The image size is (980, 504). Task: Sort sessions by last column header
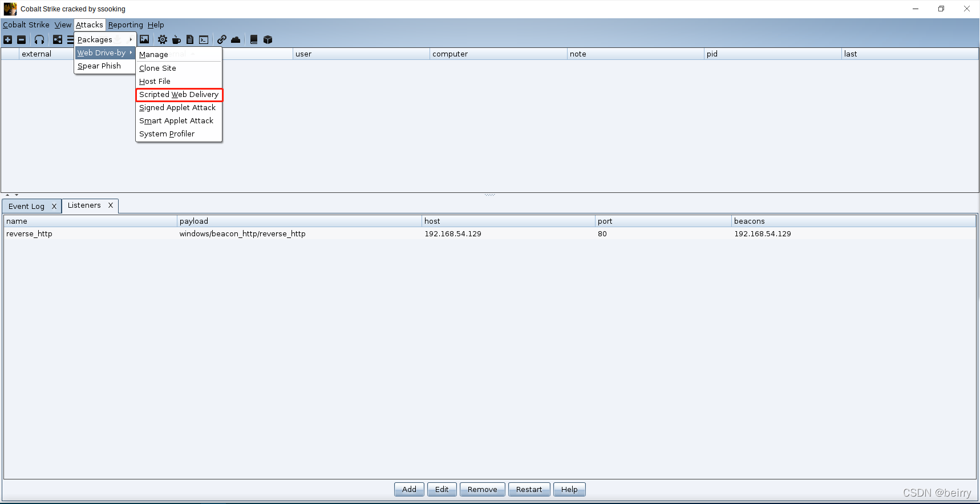click(x=910, y=54)
